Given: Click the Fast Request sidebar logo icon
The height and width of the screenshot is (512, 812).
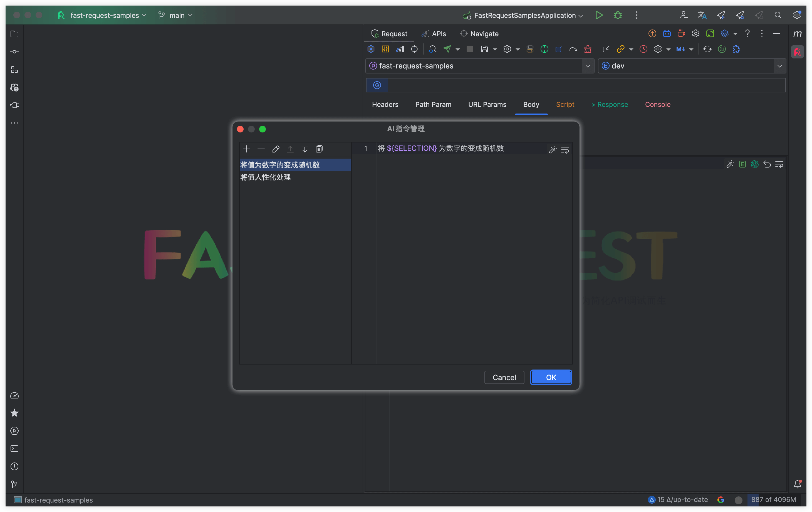Looking at the screenshot, I should (797, 52).
